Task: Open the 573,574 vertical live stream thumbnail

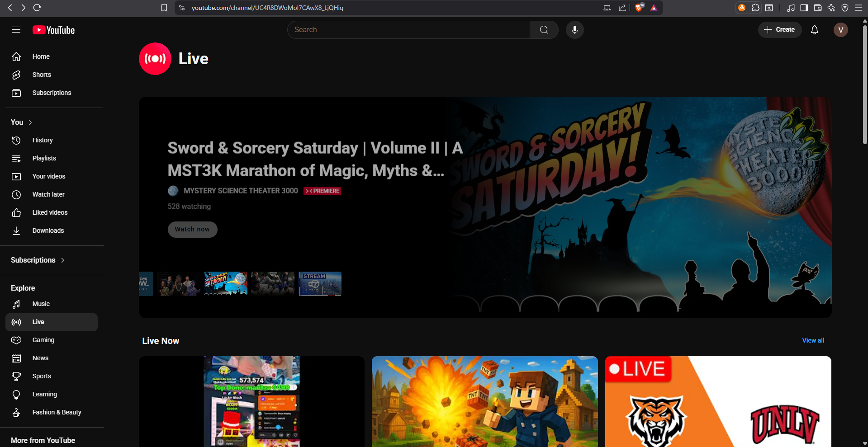Action: tap(251, 401)
